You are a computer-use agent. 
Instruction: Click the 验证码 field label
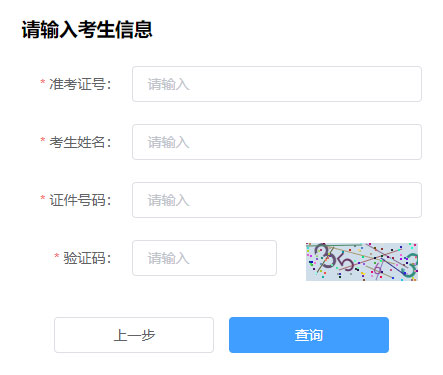click(x=87, y=258)
